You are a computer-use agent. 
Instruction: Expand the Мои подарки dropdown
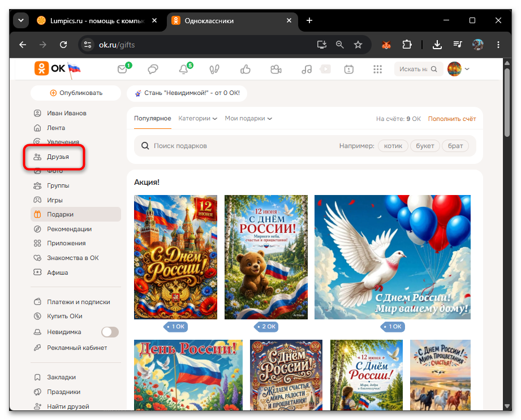(x=248, y=119)
